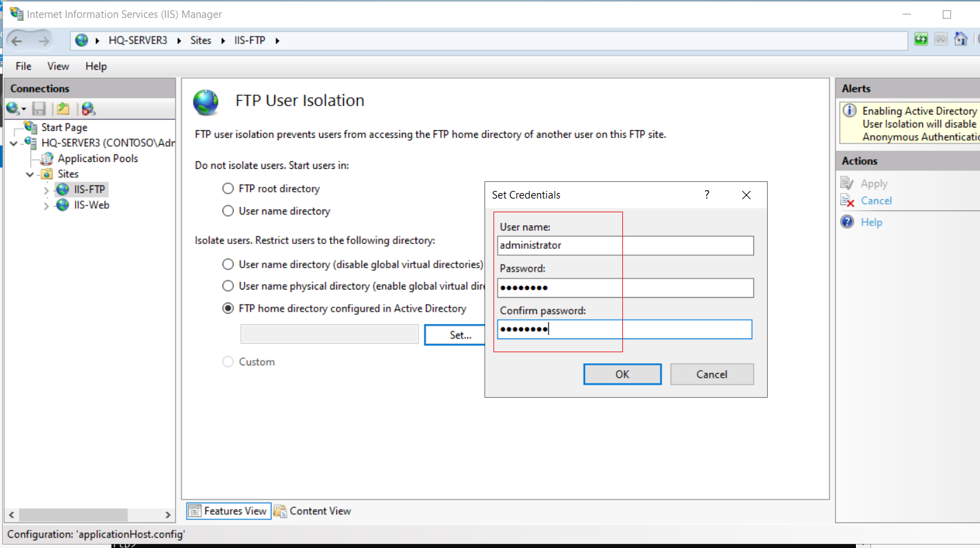Click the Back navigation arrow icon

click(x=17, y=41)
